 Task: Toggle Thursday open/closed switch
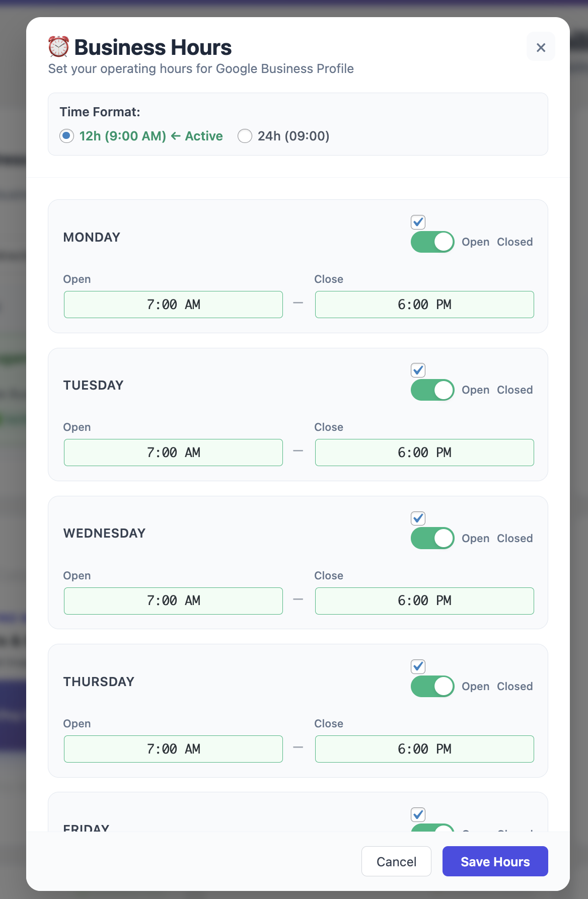(432, 686)
